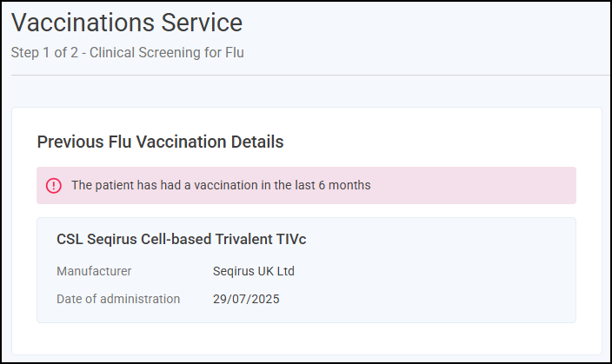Click the horizontal divider under the subtitle
The height and width of the screenshot is (364, 612).
point(310,75)
